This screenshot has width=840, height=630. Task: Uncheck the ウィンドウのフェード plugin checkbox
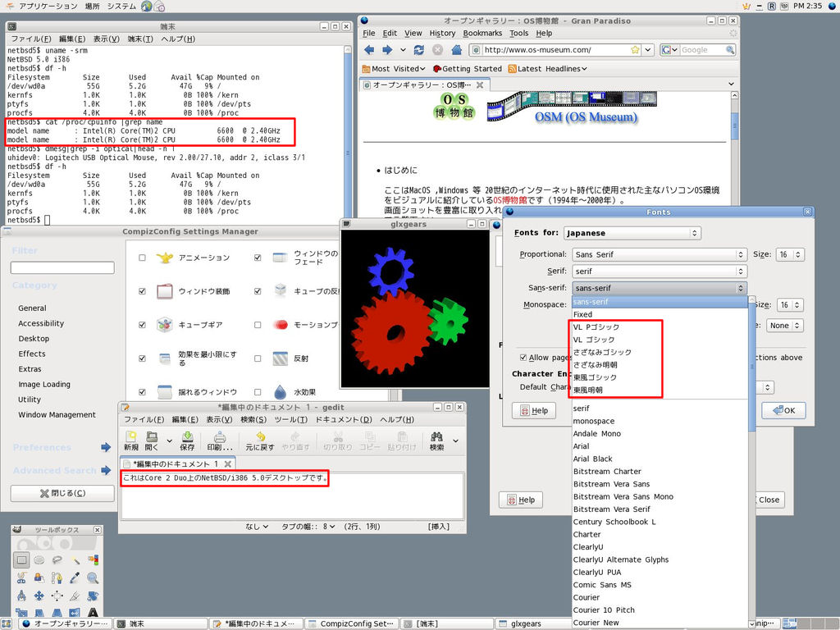[258, 258]
